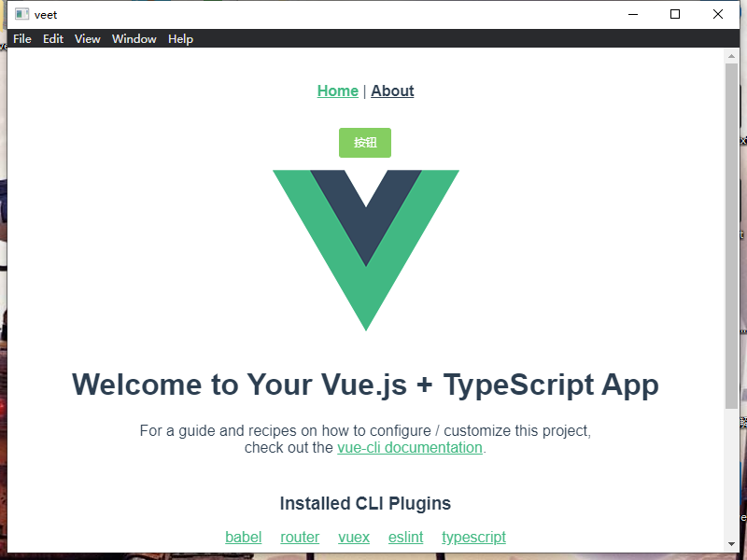Maximize the veet window

click(x=674, y=14)
